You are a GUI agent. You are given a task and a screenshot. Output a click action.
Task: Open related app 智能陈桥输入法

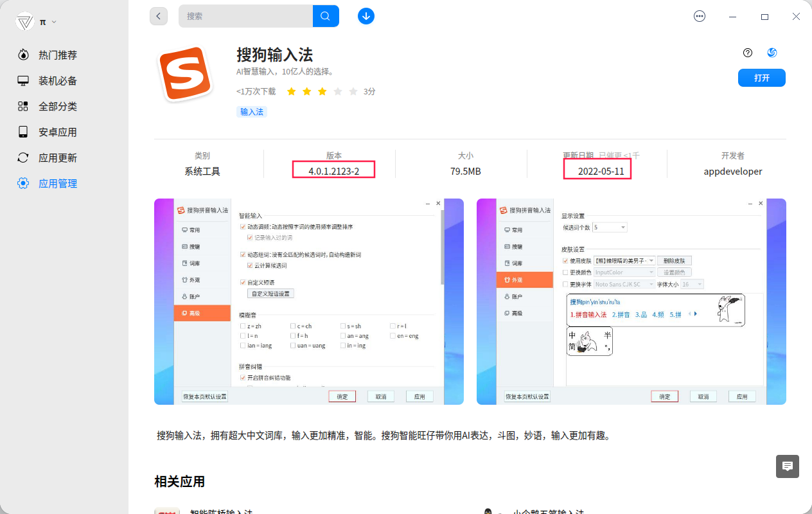(223, 511)
